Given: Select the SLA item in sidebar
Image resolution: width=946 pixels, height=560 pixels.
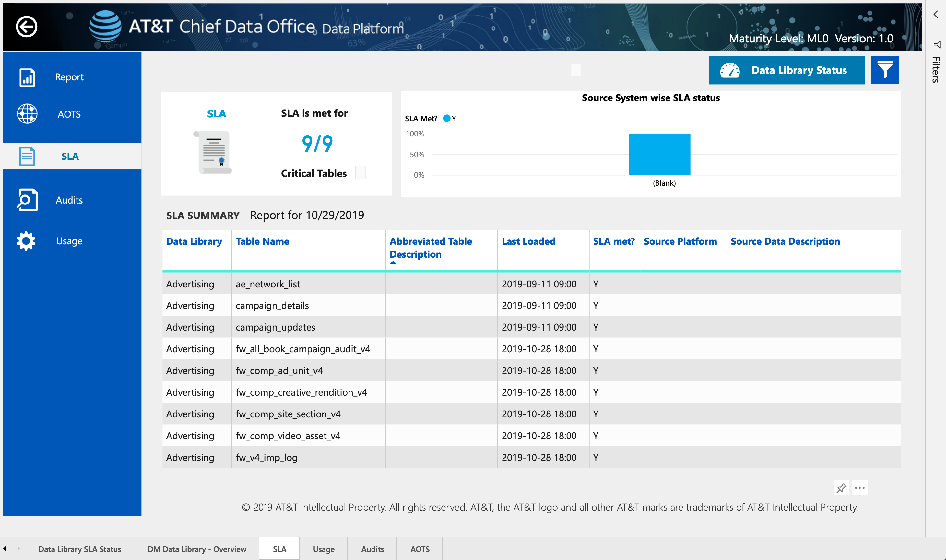Looking at the screenshot, I should pos(70,156).
